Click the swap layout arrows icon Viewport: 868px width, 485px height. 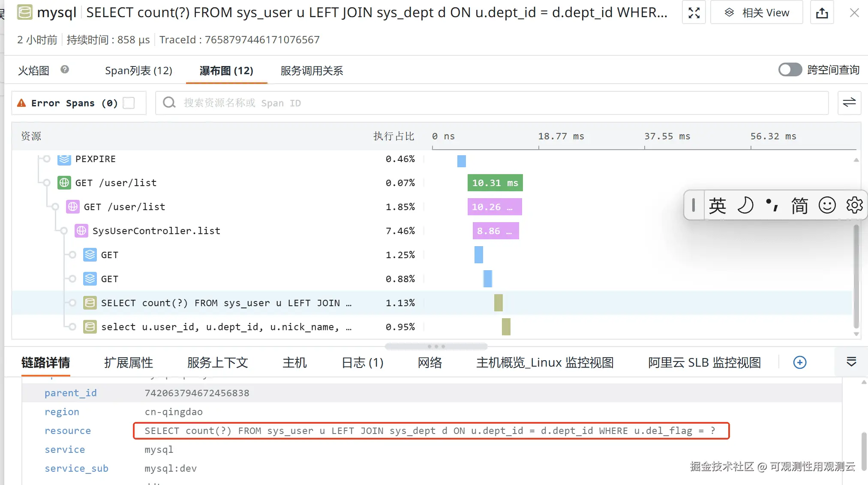tap(849, 102)
